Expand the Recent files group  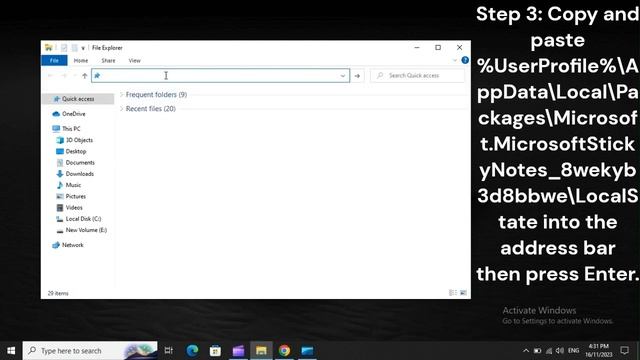[122, 109]
